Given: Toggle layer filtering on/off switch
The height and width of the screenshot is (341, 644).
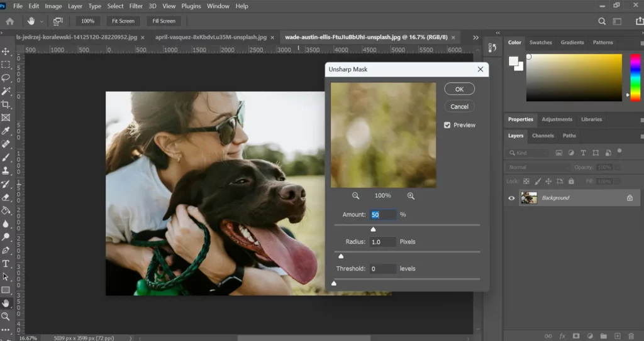Looking at the screenshot, I should [619, 151].
